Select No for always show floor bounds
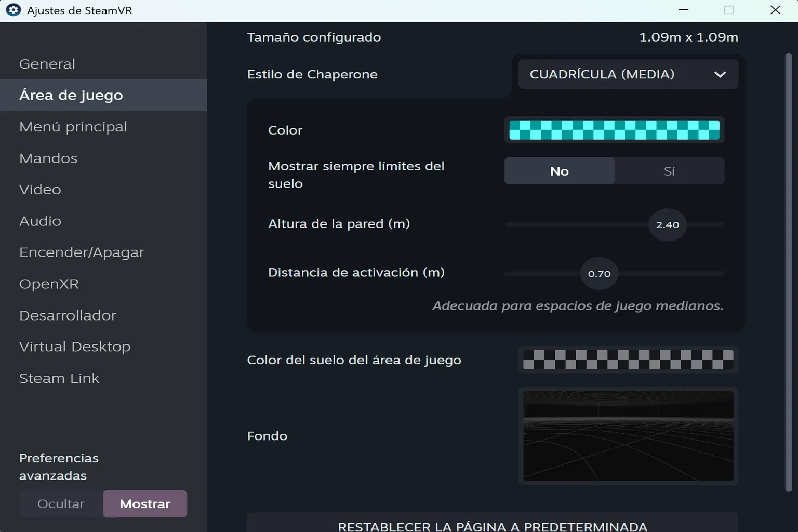The width and height of the screenshot is (798, 532). coord(560,171)
